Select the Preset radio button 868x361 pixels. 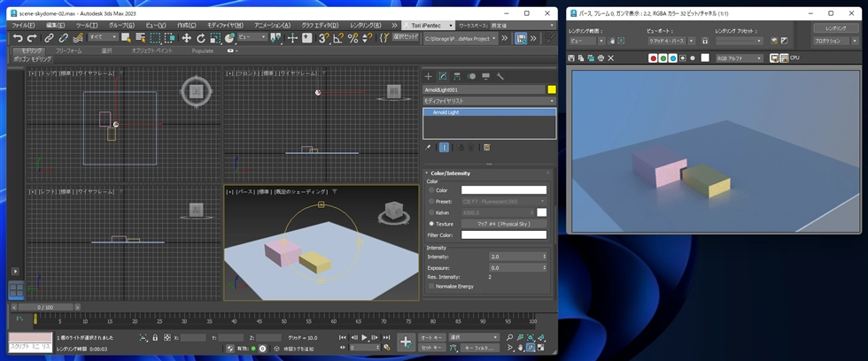(432, 202)
